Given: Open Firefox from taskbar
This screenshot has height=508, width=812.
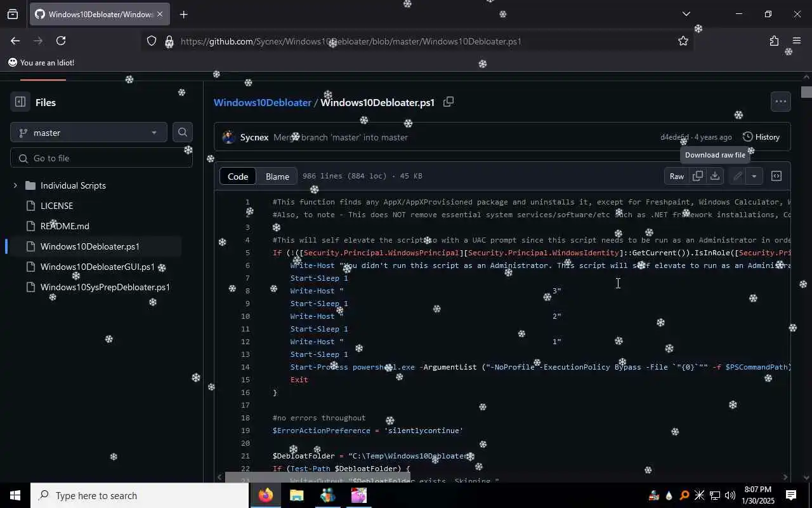Looking at the screenshot, I should (x=266, y=495).
